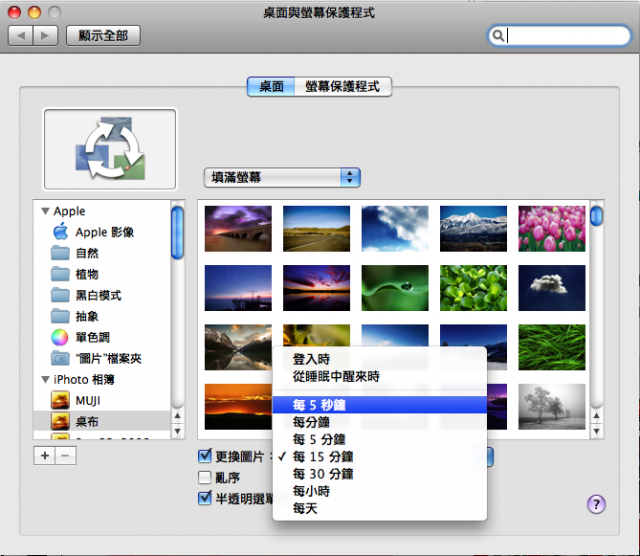
Task: Choose 每 5 分鐘 from the menu
Action: [x=380, y=439]
